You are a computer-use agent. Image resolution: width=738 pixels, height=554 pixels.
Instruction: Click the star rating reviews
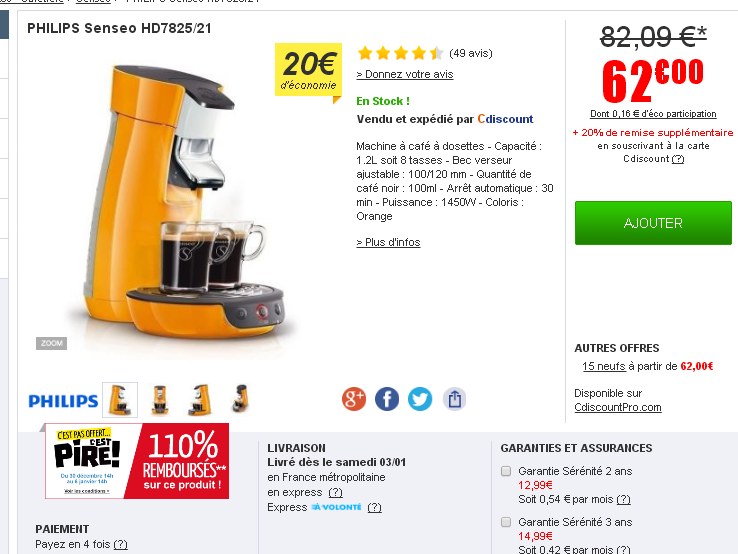[x=400, y=53]
